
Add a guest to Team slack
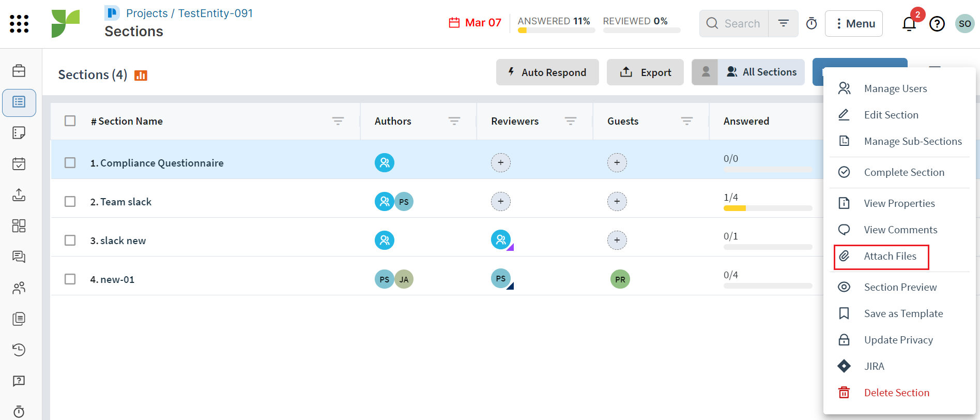[x=617, y=202]
